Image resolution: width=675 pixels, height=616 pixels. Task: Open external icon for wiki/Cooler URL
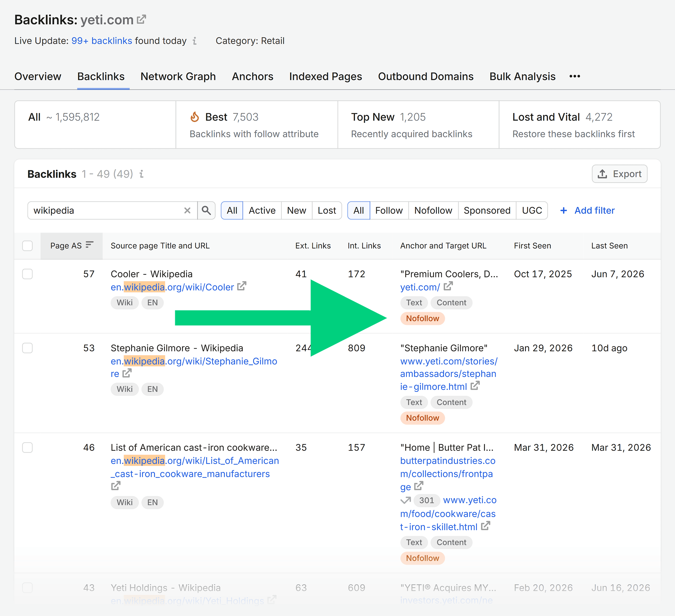point(242,286)
